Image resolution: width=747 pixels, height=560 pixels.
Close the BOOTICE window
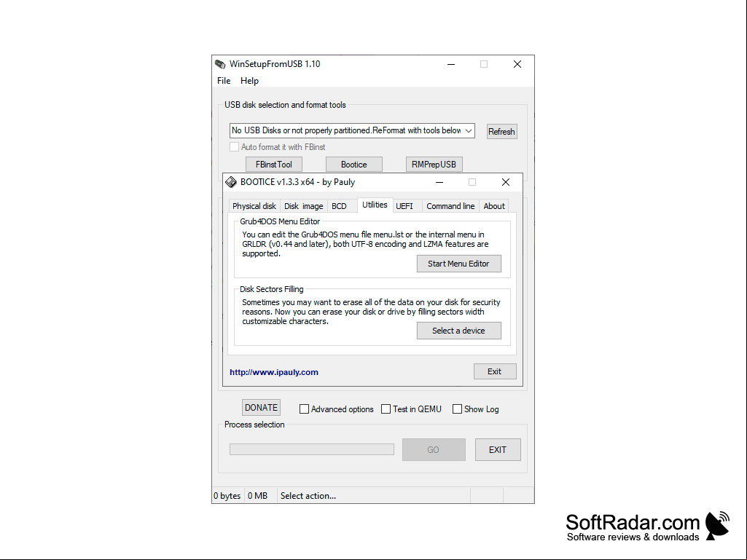click(506, 182)
